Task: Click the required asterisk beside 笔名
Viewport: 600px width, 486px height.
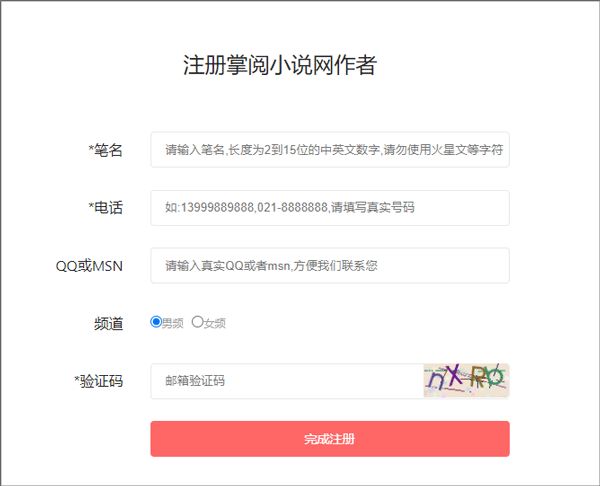Action: click(90, 150)
